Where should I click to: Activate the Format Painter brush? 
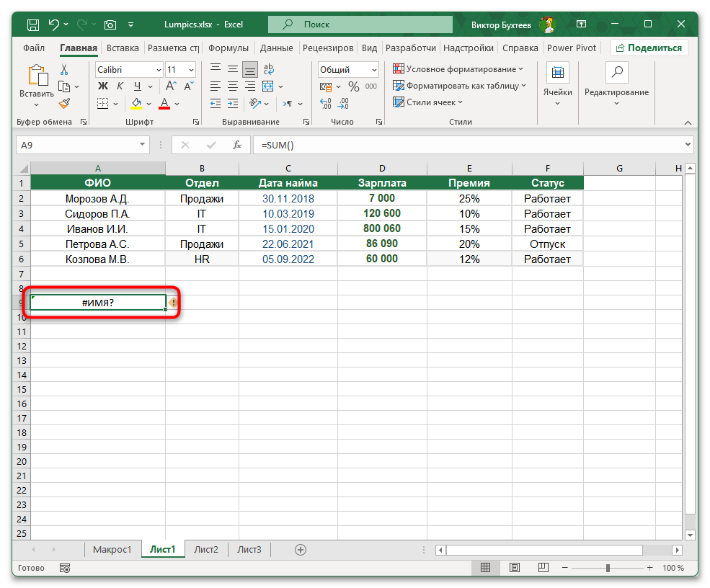64,104
